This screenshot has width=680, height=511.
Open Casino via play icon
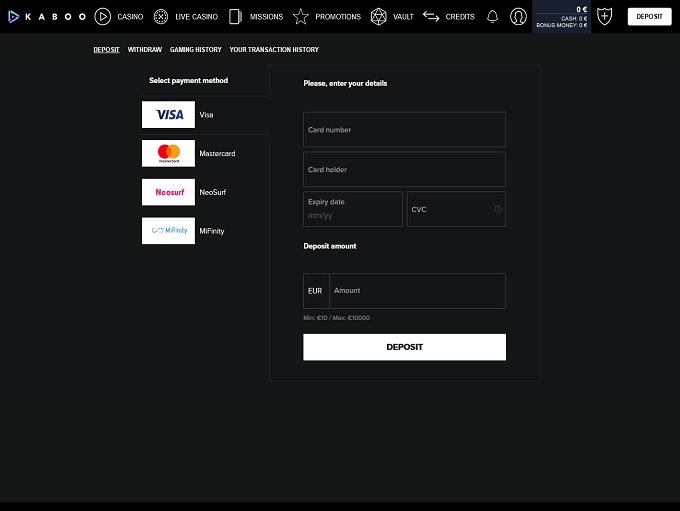pos(103,16)
